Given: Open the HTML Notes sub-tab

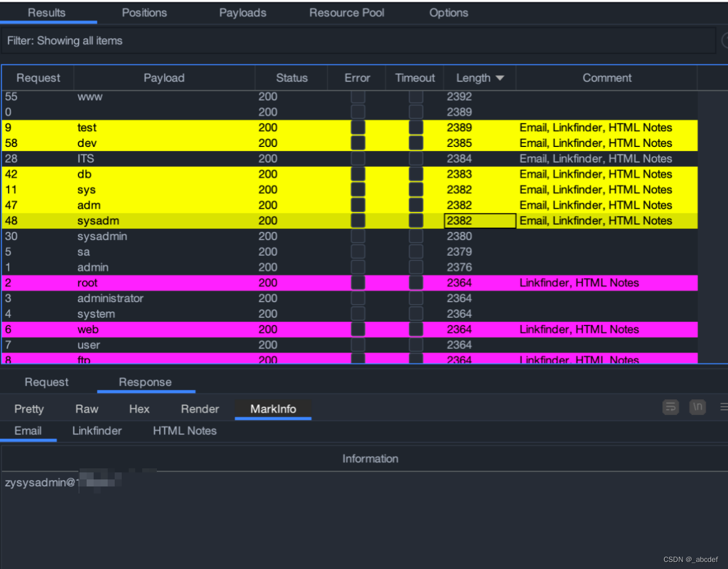Looking at the screenshot, I should (x=185, y=431).
